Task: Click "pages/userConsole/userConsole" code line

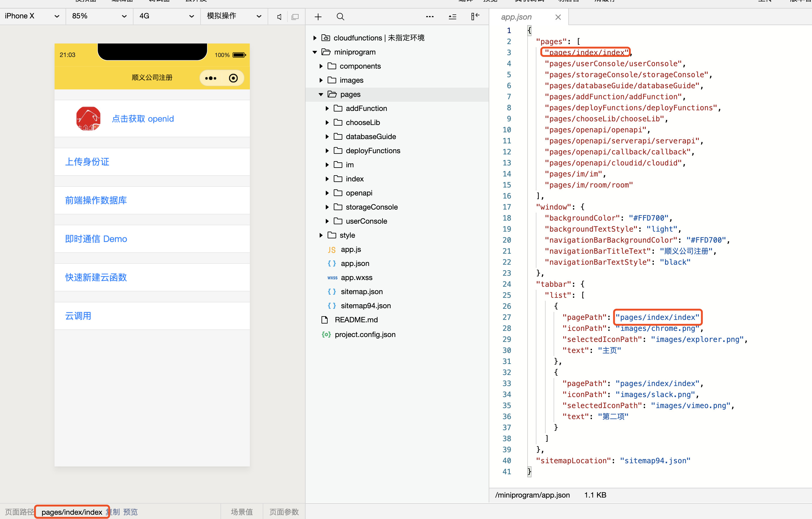Action: [613, 64]
